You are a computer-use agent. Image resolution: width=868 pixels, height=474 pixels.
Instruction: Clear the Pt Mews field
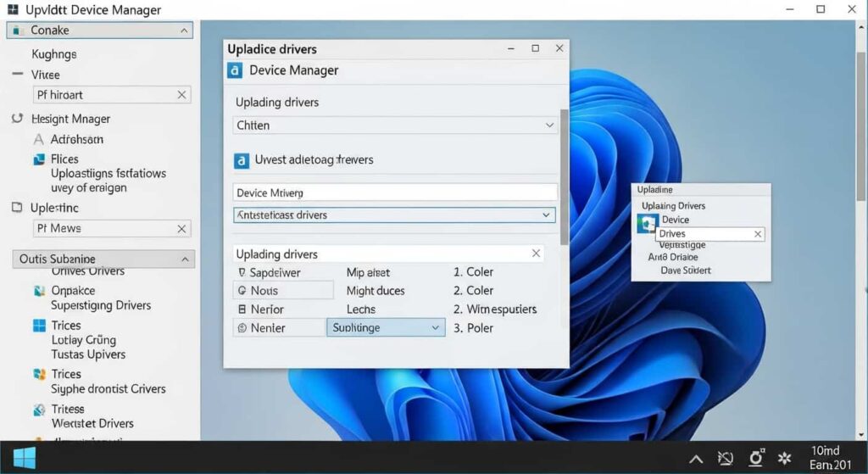coord(181,228)
